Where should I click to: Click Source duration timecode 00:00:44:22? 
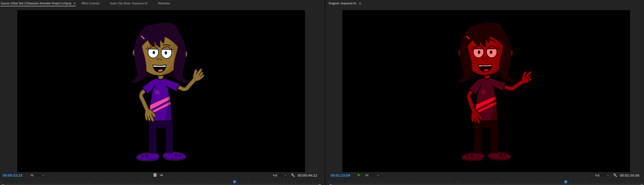pyautogui.click(x=307, y=175)
